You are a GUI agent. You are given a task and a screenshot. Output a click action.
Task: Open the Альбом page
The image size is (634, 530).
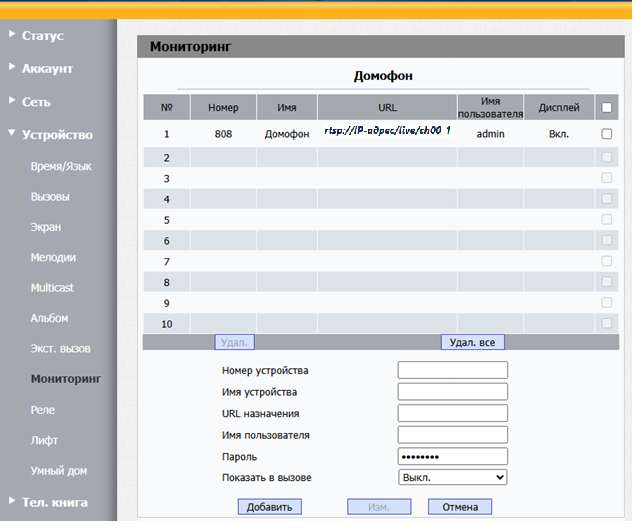click(x=49, y=318)
